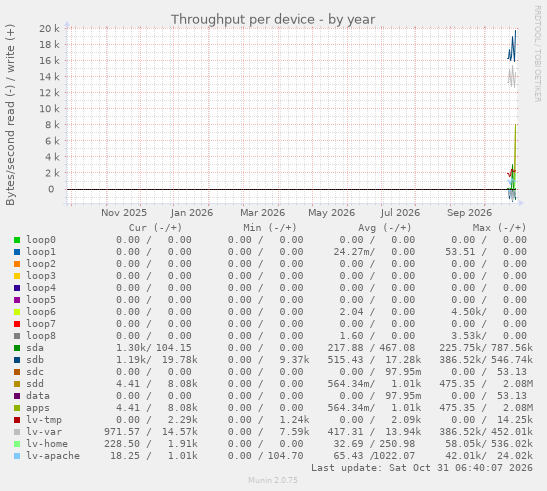Click the 'May 2026' x-axis label

click(331, 213)
